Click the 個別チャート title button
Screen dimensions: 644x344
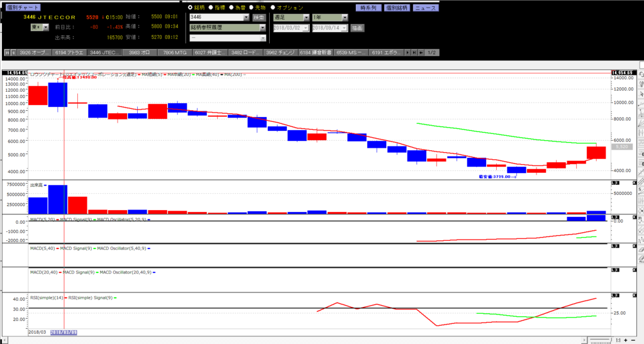coord(23,8)
